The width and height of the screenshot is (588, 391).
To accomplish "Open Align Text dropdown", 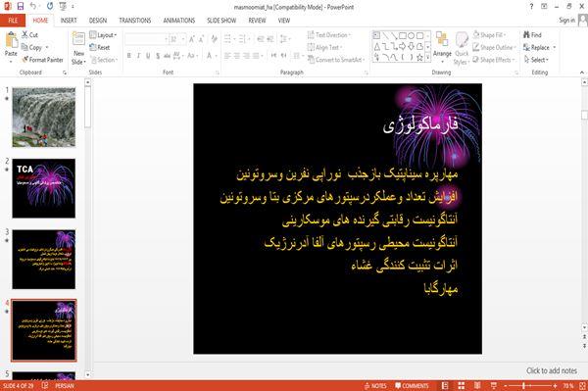I will pos(324,47).
